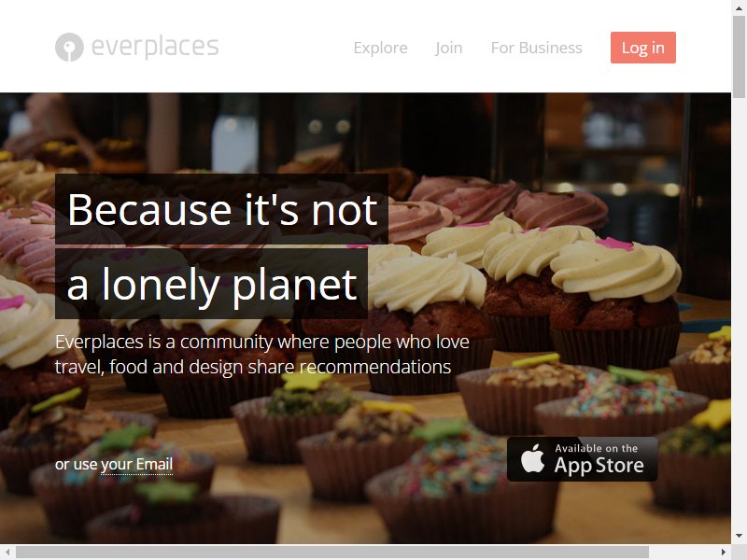Click the vertical scrollbar down arrow
747x560 pixels.
tap(739, 536)
